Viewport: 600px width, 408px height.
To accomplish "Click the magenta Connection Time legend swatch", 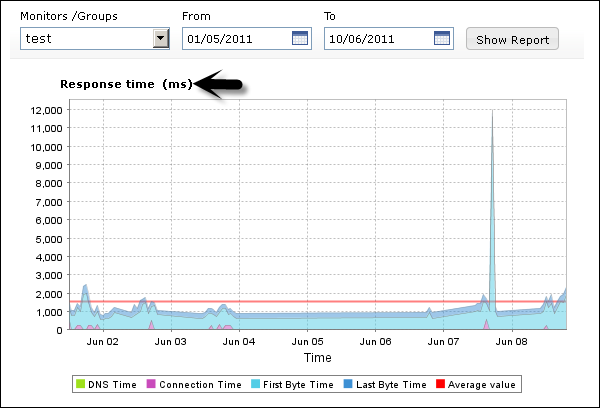I will (152, 384).
